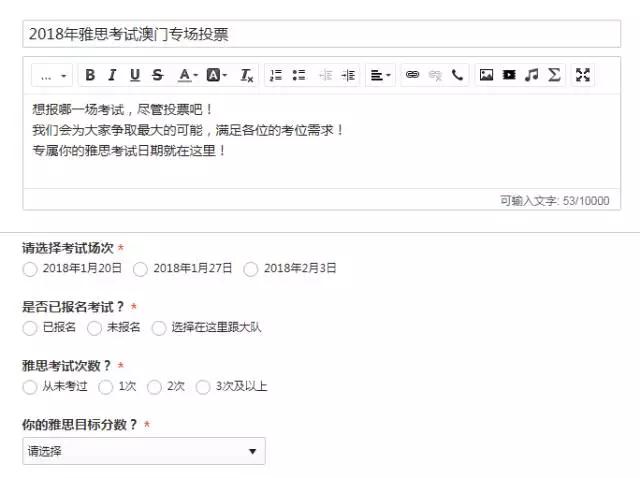Toggle fullscreen editor mode
The height and width of the screenshot is (478, 640).
click(x=583, y=75)
